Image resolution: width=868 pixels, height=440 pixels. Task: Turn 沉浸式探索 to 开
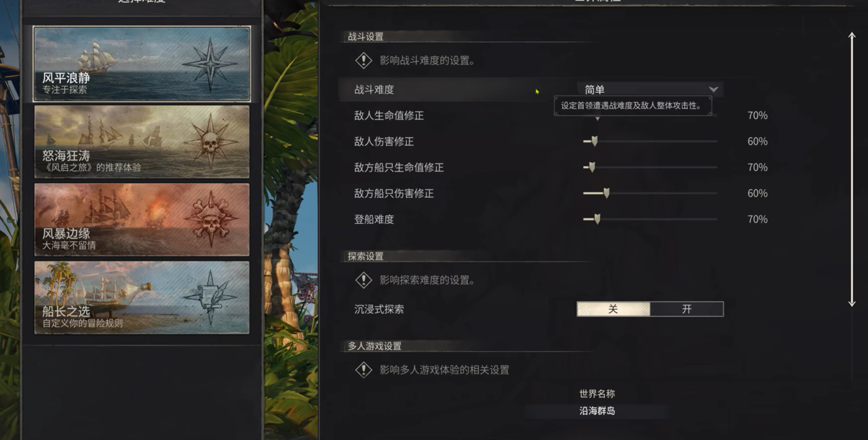pos(686,309)
